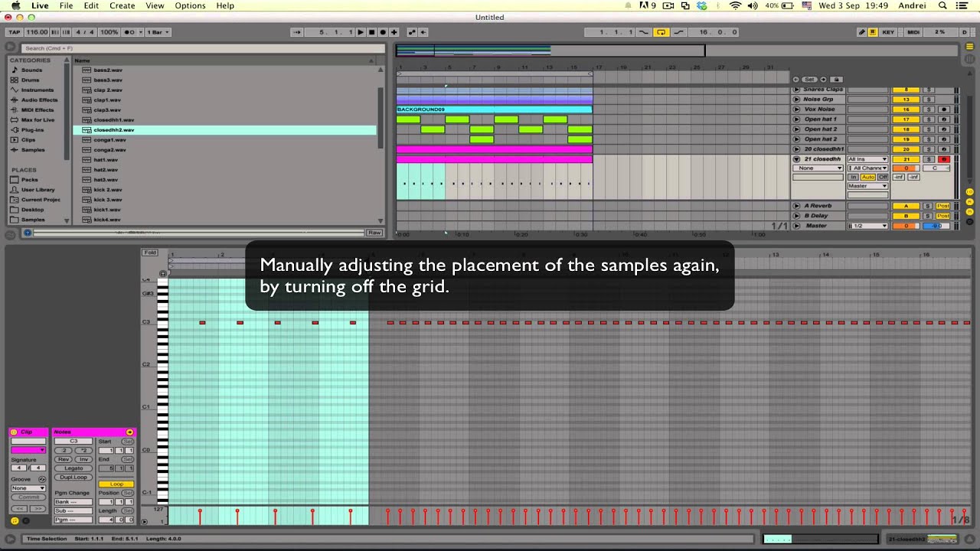Click the transport Stop button
The height and width of the screenshot is (551, 980).
(372, 32)
